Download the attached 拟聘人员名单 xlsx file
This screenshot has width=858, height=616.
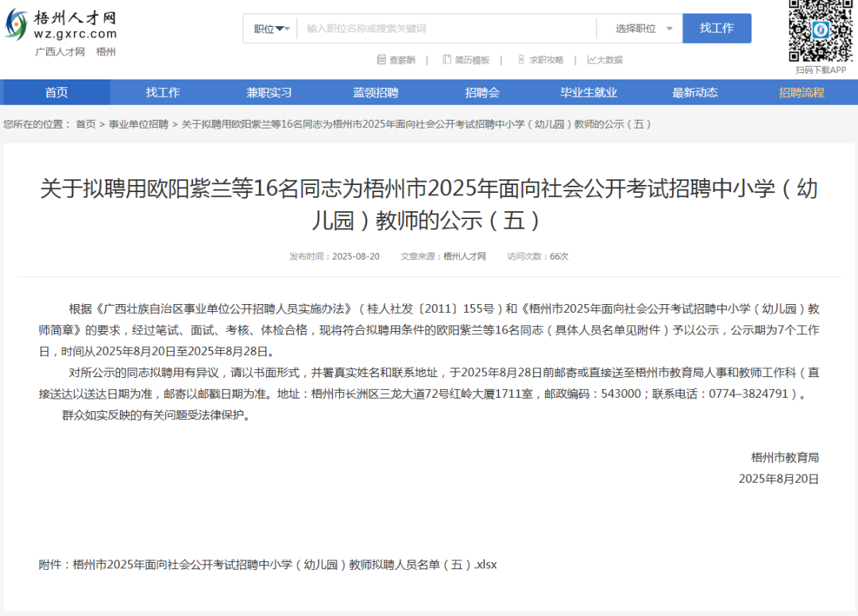coord(286,564)
